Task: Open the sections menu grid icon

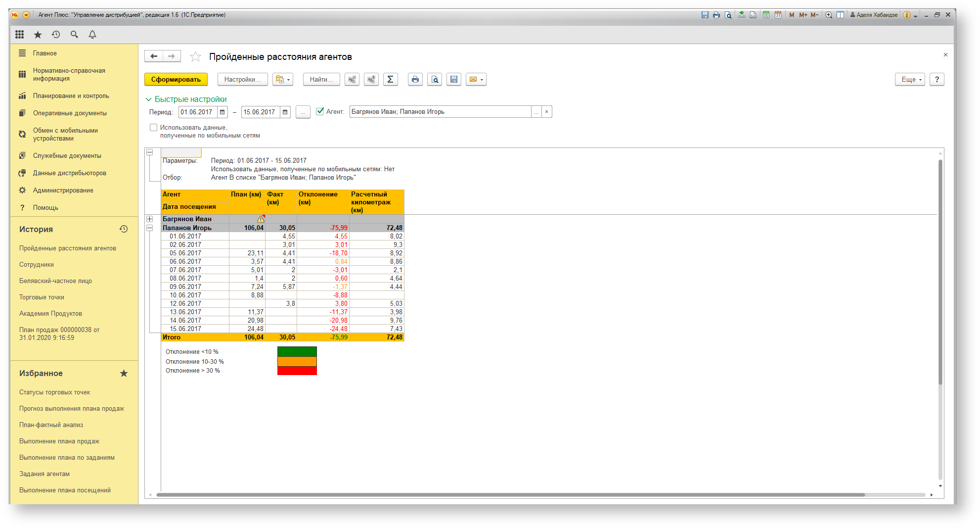Action: coord(19,34)
